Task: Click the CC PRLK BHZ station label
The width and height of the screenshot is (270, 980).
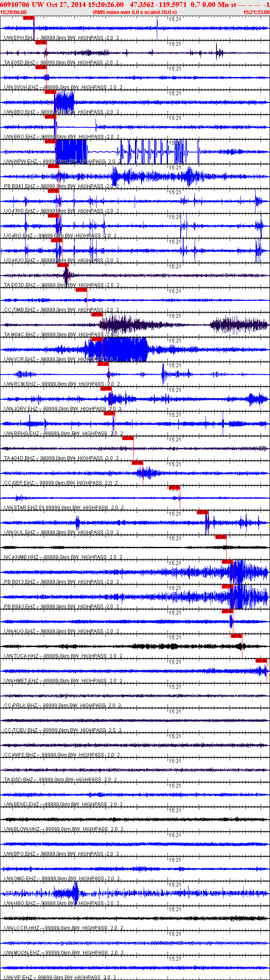Action: tap(21, 706)
